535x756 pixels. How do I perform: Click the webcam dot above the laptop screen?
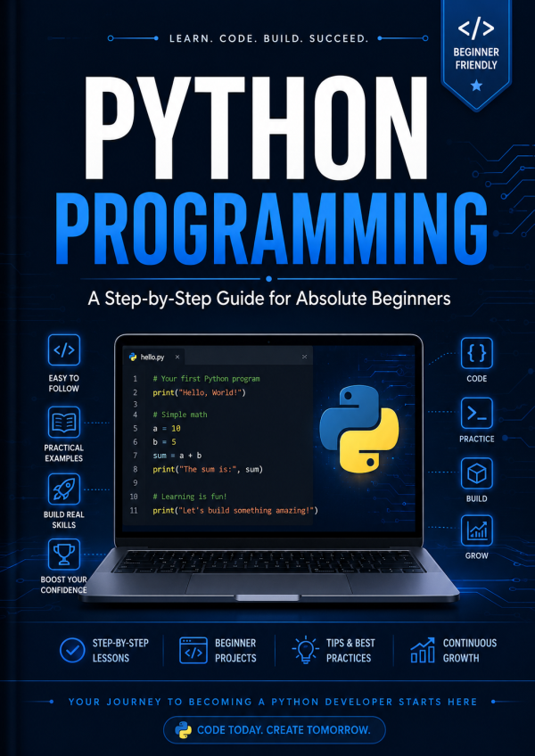(x=268, y=341)
